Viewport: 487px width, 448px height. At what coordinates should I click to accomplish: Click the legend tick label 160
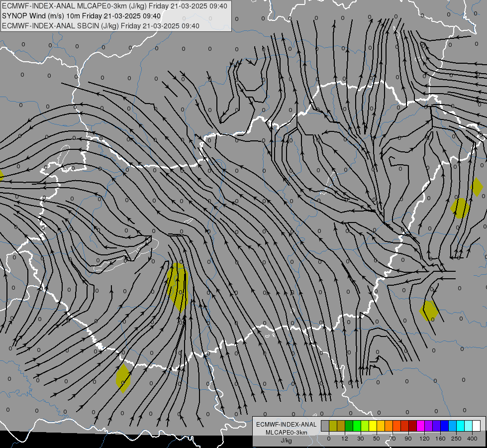click(440, 439)
